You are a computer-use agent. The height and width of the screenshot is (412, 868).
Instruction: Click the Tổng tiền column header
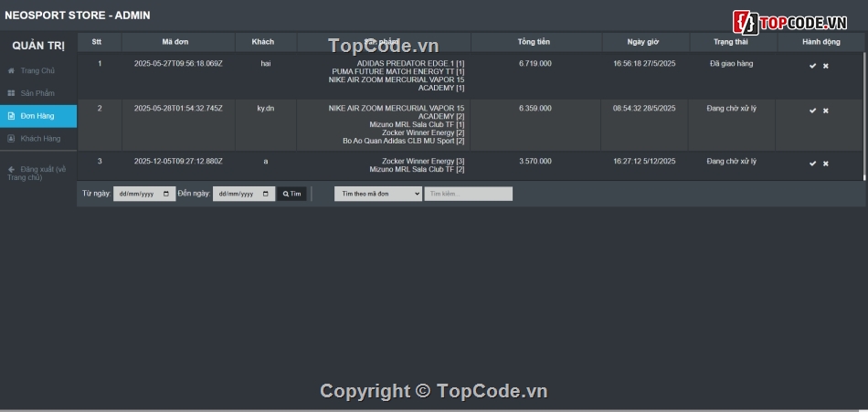[x=536, y=42]
